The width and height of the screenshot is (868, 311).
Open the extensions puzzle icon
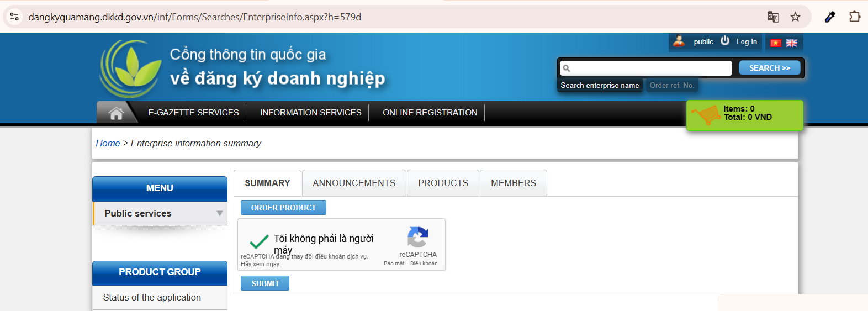pyautogui.click(x=854, y=17)
